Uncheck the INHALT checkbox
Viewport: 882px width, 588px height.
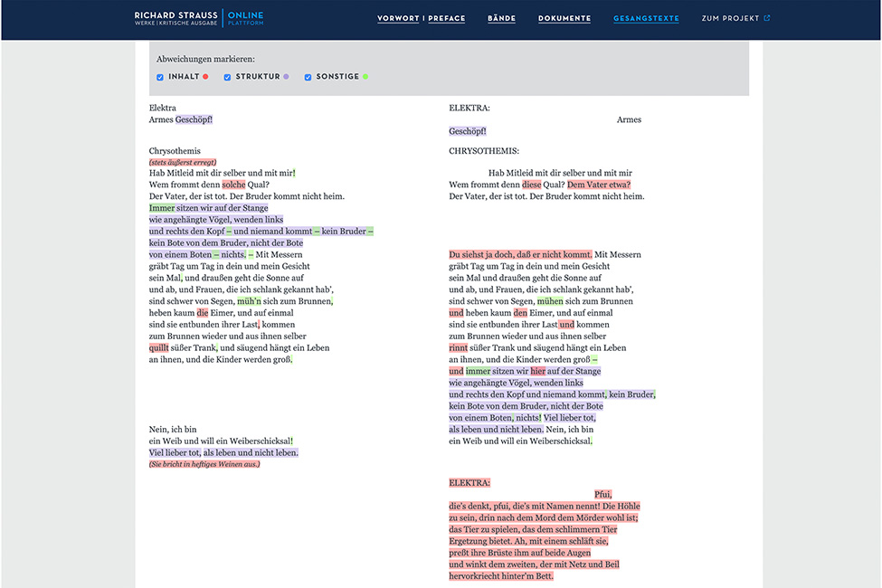click(x=160, y=76)
